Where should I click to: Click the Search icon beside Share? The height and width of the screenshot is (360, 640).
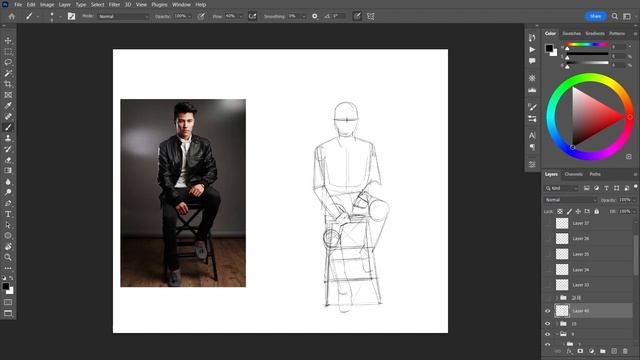[x=614, y=16]
